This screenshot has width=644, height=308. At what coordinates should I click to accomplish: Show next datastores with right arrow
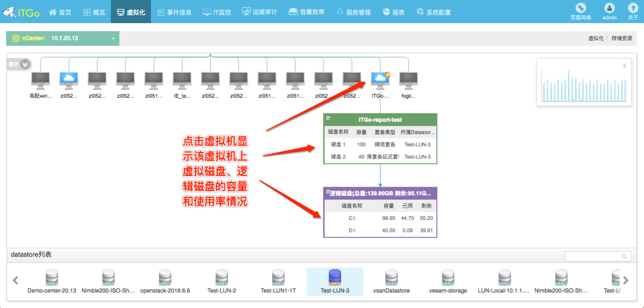coord(626,280)
